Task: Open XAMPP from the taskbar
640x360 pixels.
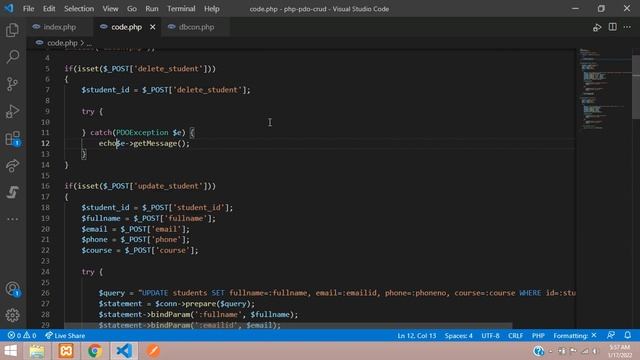Action: pos(66,351)
